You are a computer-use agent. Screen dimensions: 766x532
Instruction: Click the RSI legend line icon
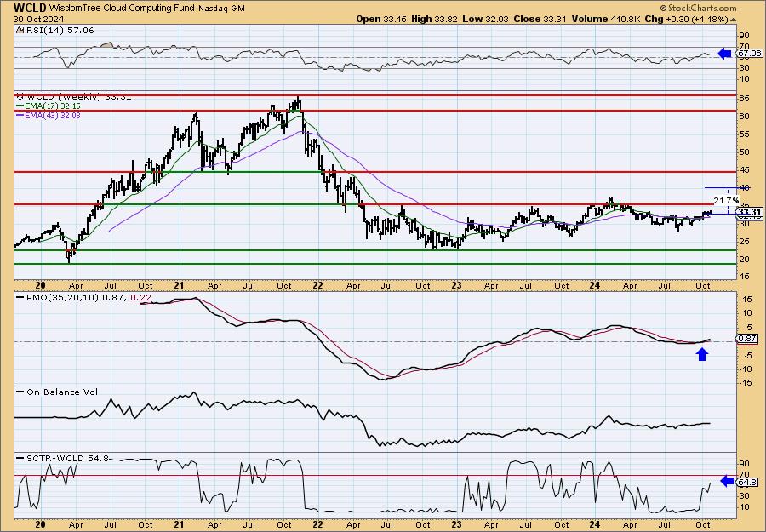click(x=19, y=31)
